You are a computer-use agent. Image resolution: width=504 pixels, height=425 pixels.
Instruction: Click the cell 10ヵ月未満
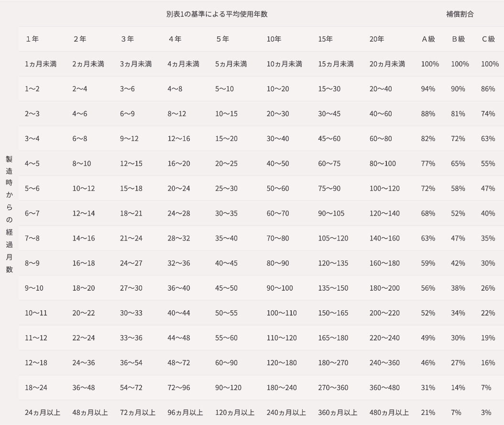pyautogui.click(x=285, y=64)
